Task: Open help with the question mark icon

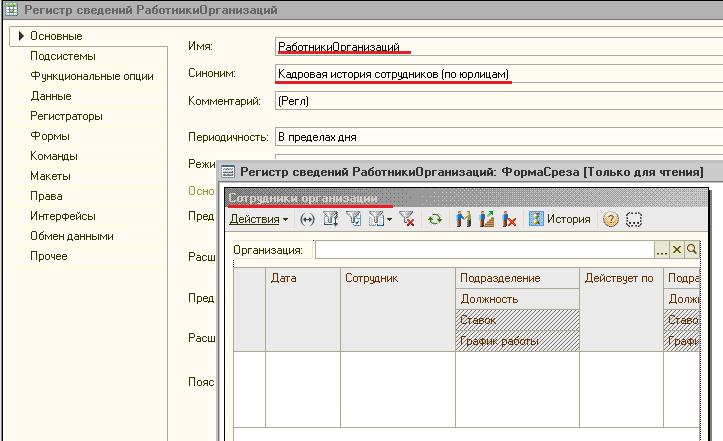Action: (610, 219)
